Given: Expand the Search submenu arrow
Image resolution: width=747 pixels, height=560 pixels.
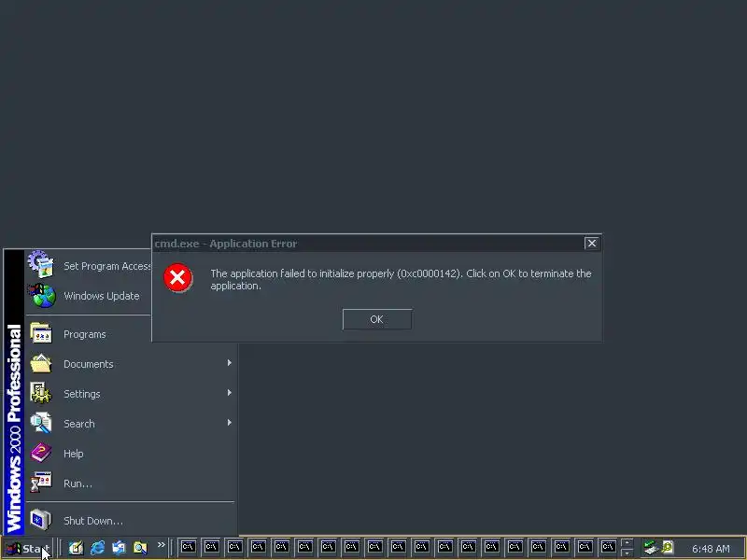Looking at the screenshot, I should coord(229,423).
